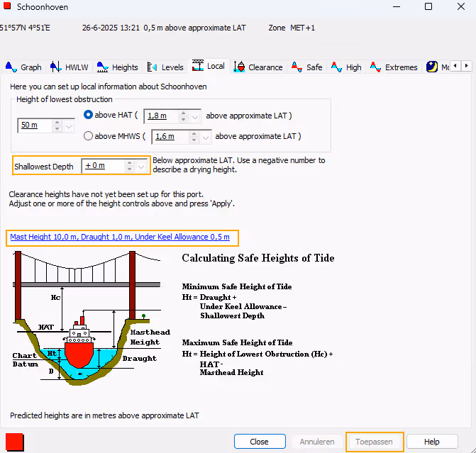Increase the Shallowest Depth value

(130, 163)
